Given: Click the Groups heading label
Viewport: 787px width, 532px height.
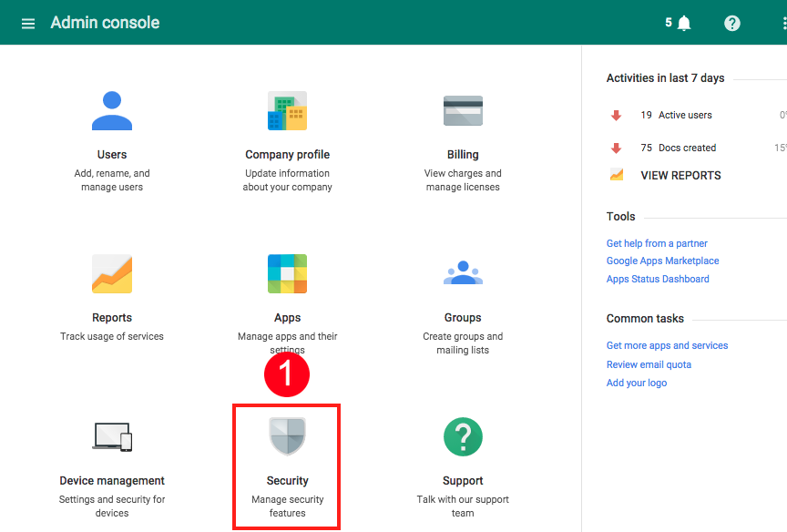Looking at the screenshot, I should click(x=463, y=318).
